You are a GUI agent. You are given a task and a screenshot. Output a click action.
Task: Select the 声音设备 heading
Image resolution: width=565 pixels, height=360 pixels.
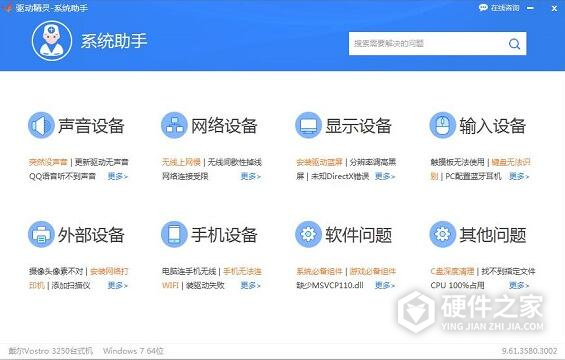tap(91, 126)
